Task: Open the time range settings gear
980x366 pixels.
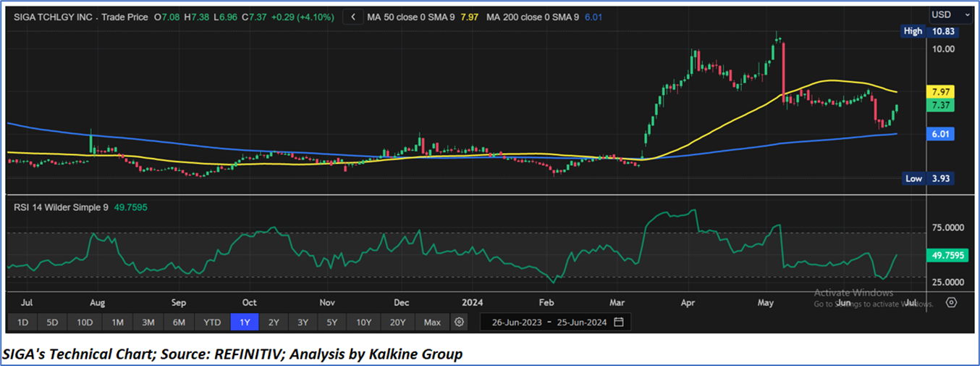Action: point(458,322)
